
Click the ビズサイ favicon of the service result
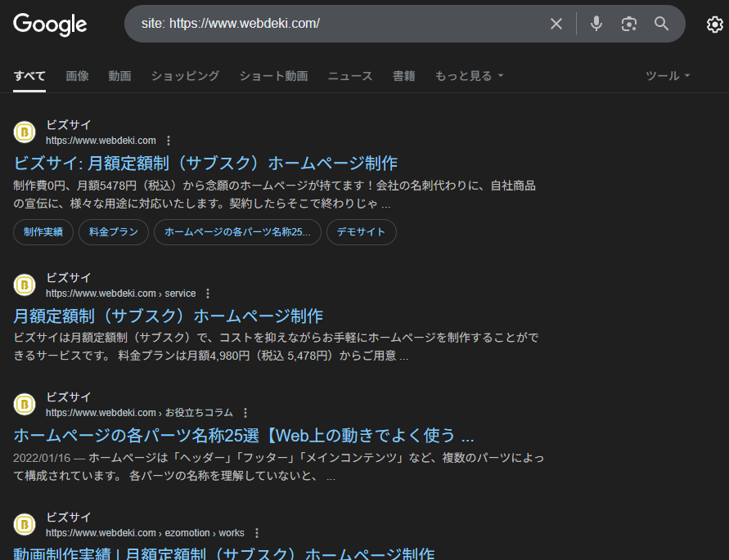pos(25,284)
